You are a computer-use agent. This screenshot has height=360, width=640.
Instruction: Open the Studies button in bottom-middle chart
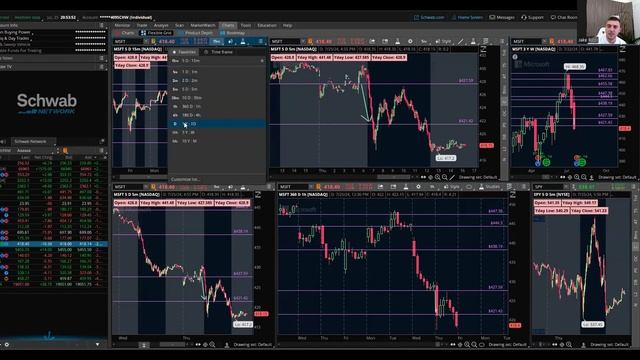tap(489, 187)
